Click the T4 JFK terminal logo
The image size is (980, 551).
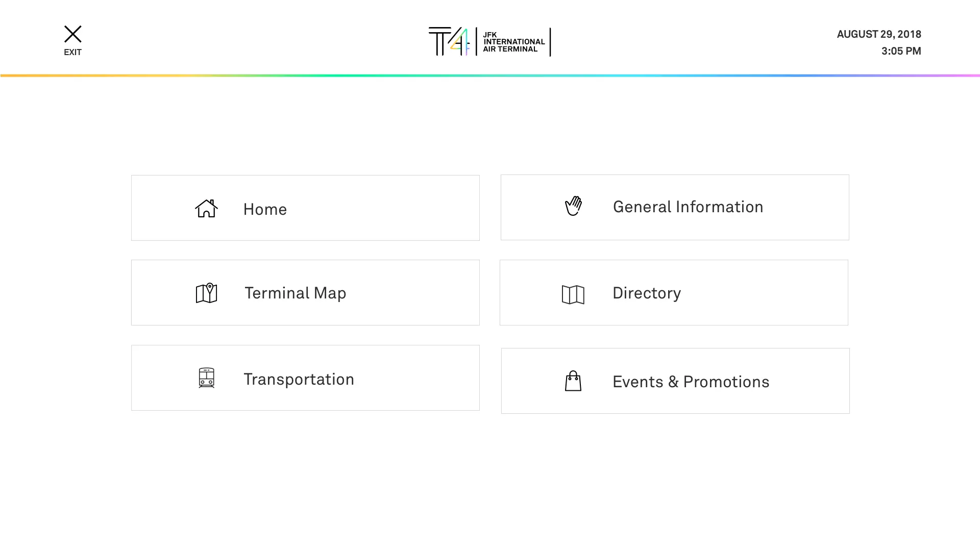click(x=489, y=42)
